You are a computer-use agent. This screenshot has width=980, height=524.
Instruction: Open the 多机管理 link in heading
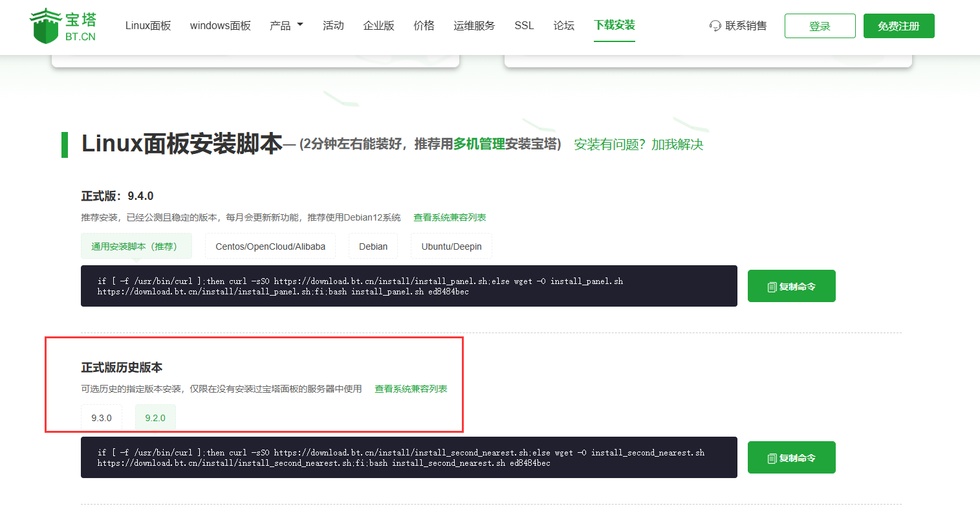coord(479,144)
